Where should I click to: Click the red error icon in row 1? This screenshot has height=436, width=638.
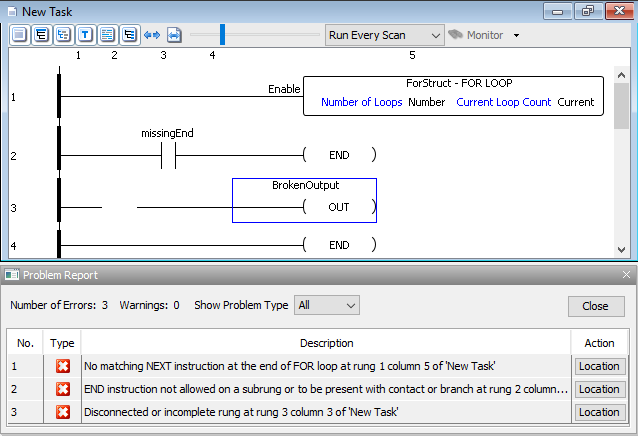[63, 366]
